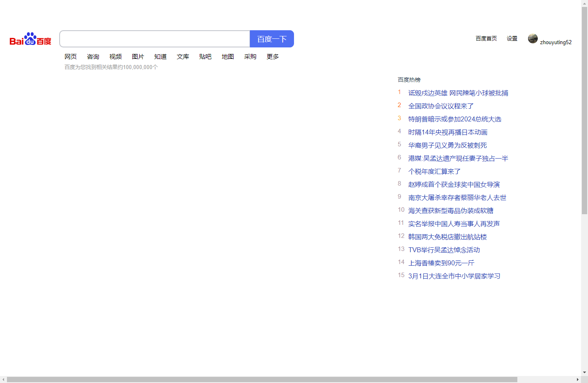
Task: Click the 百度一下 search button
Action: point(272,39)
